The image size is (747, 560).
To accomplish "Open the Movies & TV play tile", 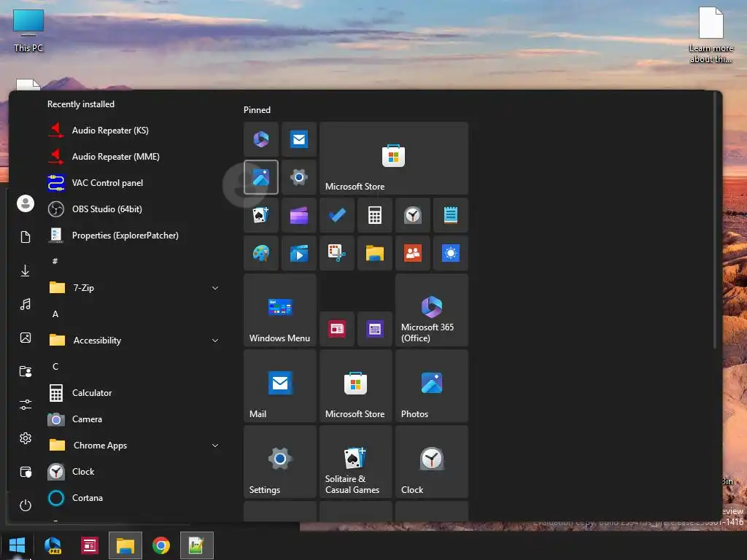I will pos(298,253).
